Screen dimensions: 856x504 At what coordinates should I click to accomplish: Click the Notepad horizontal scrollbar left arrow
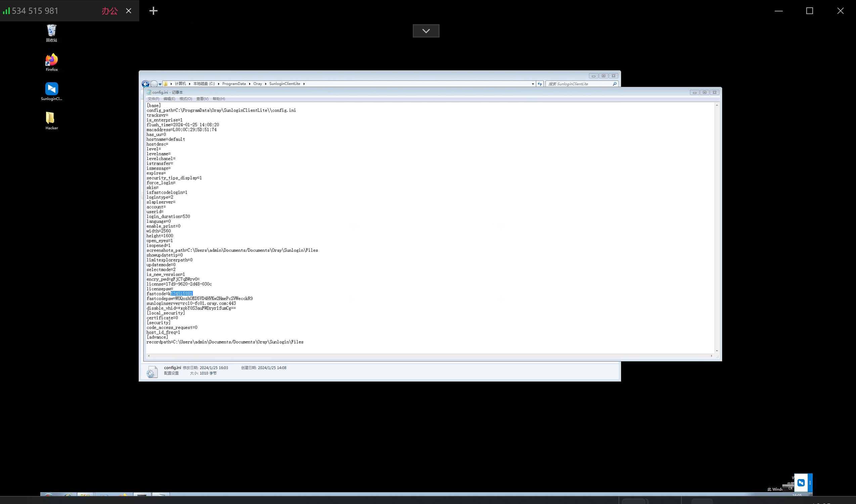[149, 356]
